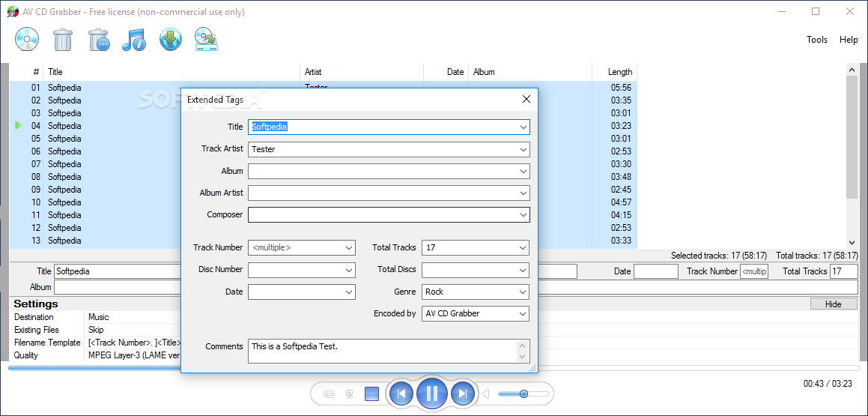This screenshot has height=416, width=868.
Task: Click the track list scroll up arrow
Action: click(x=852, y=70)
